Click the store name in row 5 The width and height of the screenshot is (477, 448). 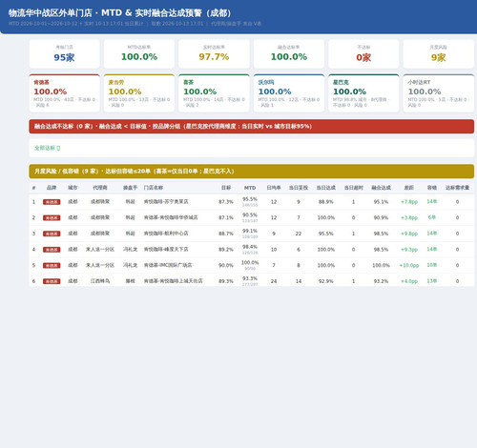(x=168, y=265)
